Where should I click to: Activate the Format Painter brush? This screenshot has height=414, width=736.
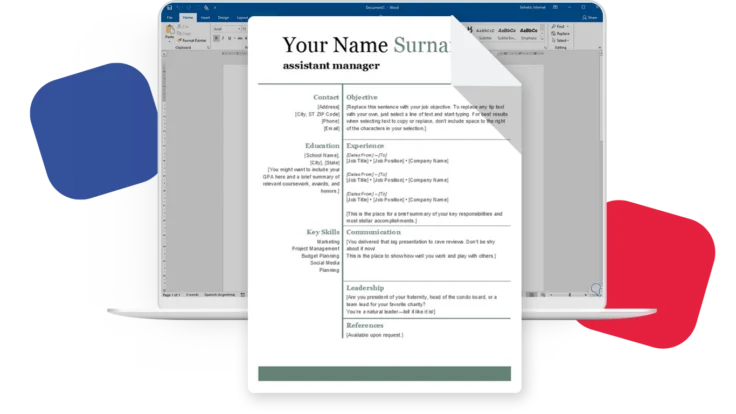coord(192,40)
